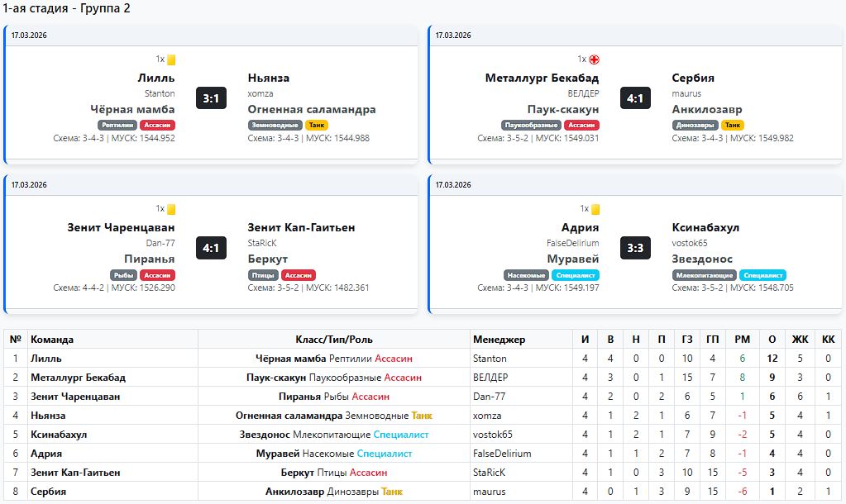Sort standings by the Менеджер column header
Viewport: 846px width, 504px height.
[498, 340]
